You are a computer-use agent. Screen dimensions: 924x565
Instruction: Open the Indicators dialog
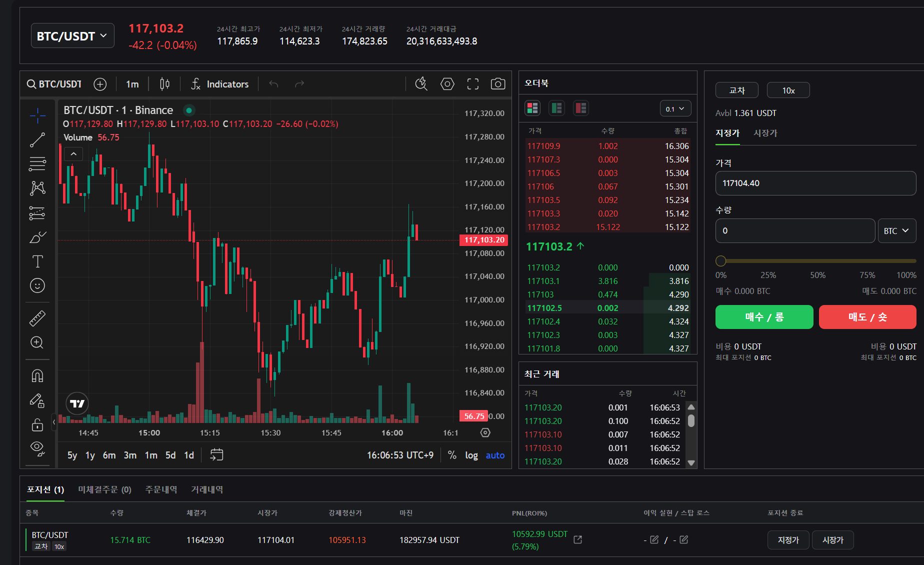(220, 84)
